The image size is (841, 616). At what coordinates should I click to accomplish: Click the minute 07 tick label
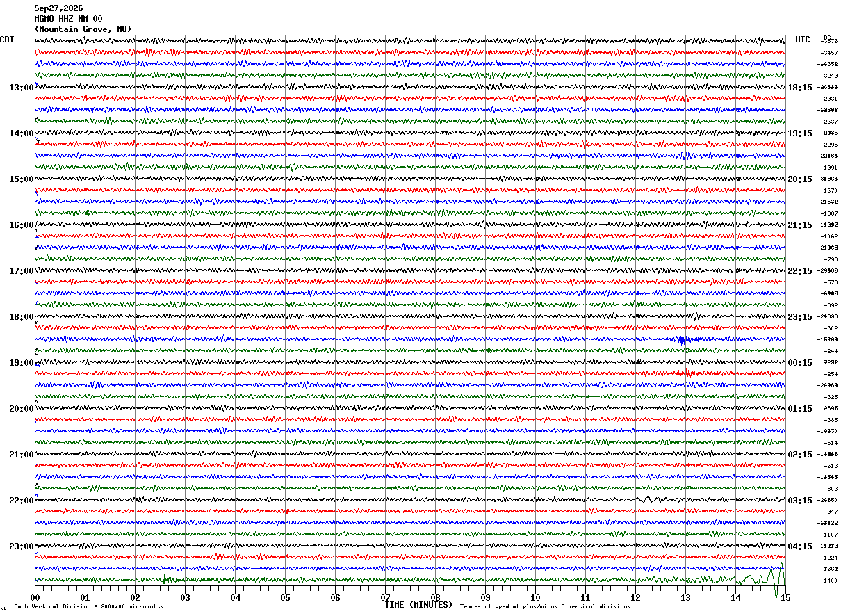385,597
